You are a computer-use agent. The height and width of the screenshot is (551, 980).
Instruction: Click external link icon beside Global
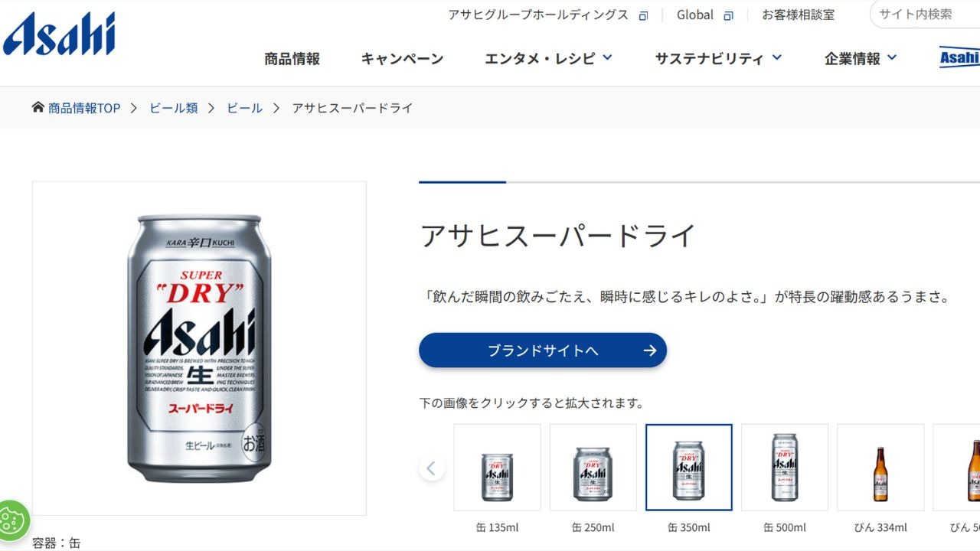coord(728,15)
